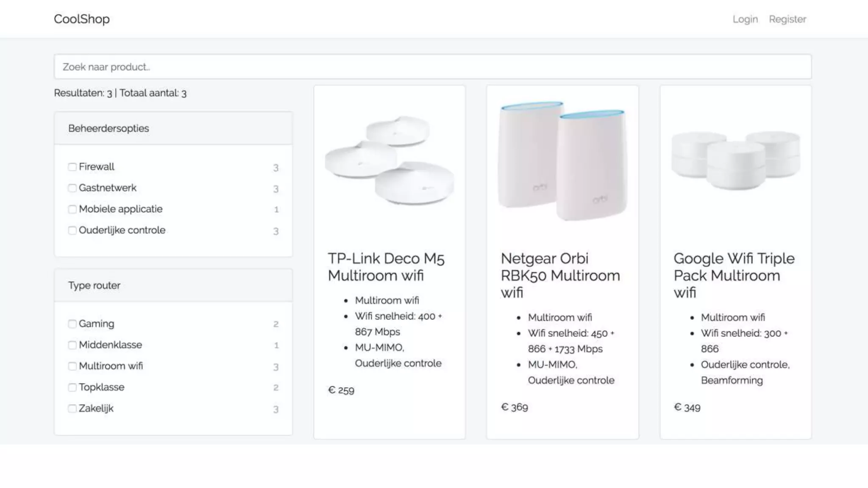Image resolution: width=868 pixels, height=488 pixels.
Task: Select the Netgear Orbi RBK50 product title
Action: pos(560,275)
